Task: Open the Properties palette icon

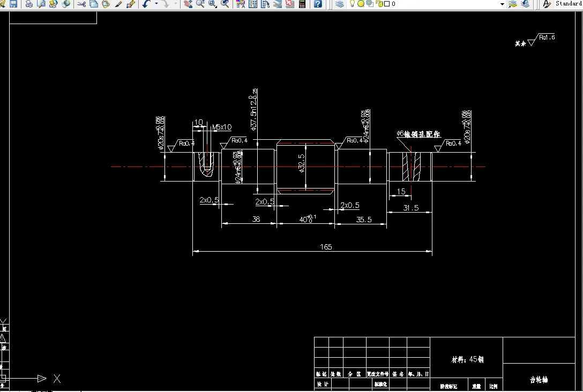Action: point(241,4)
